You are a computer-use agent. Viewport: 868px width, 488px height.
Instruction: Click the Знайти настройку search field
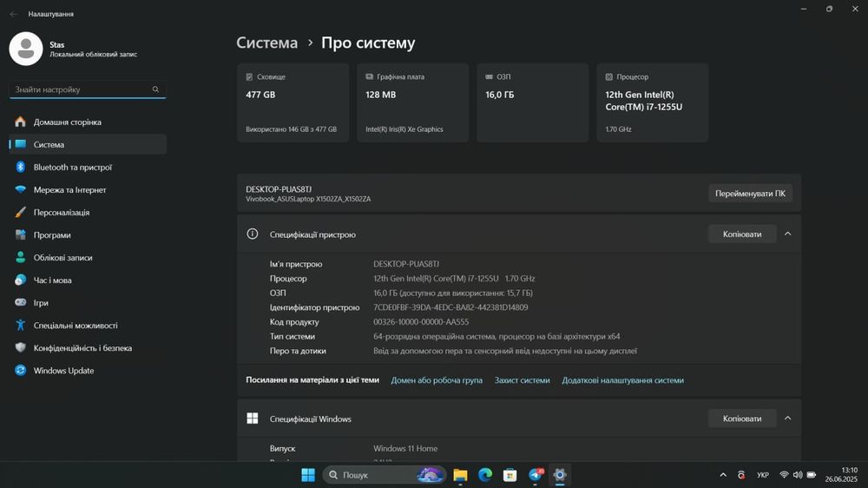88,89
